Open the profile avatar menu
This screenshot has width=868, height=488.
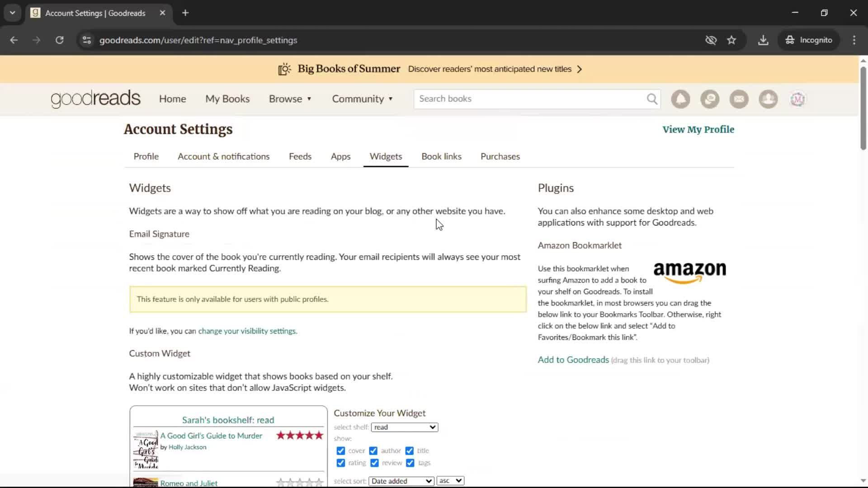tap(797, 99)
